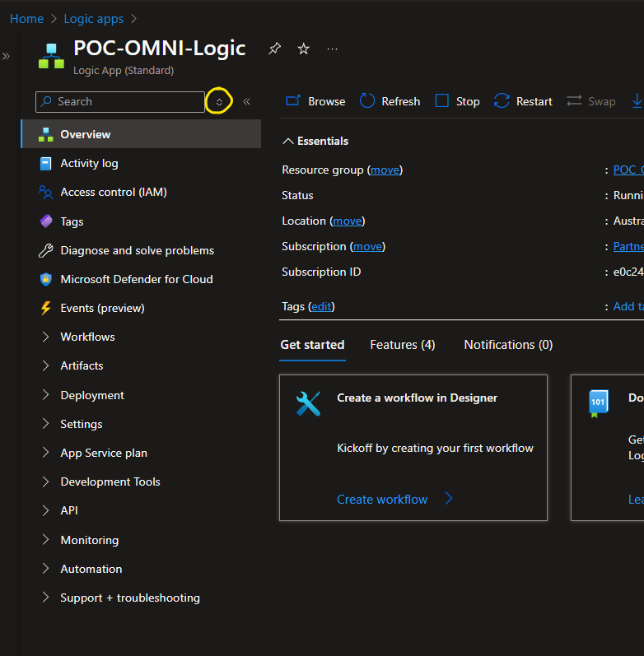This screenshot has width=644, height=656.
Task: Click move link for Subscription
Action: click(x=367, y=247)
